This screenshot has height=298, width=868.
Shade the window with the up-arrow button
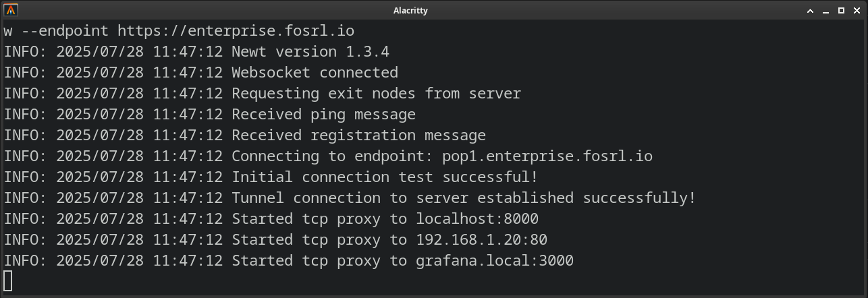click(811, 11)
